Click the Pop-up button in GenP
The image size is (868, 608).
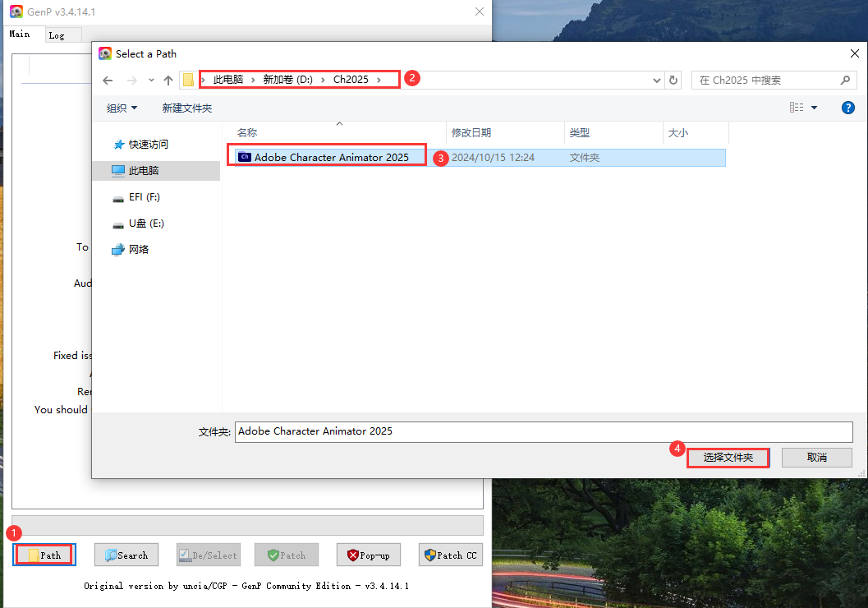(369, 555)
